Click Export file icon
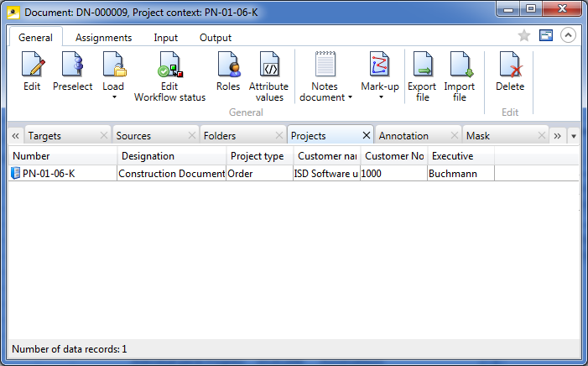588x366 pixels. click(422, 65)
